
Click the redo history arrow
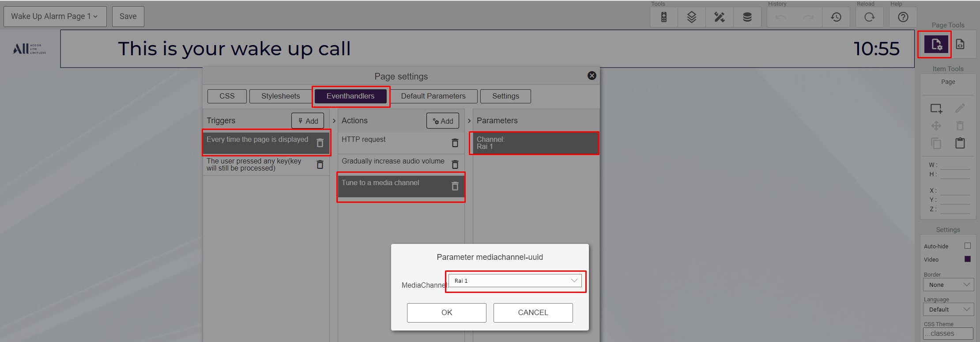(x=808, y=17)
